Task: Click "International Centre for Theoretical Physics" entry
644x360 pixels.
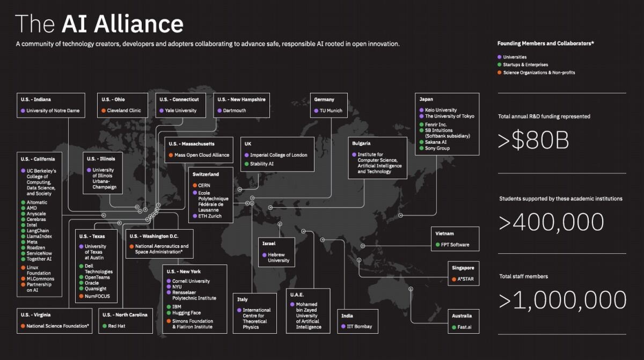Action: click(x=257, y=319)
